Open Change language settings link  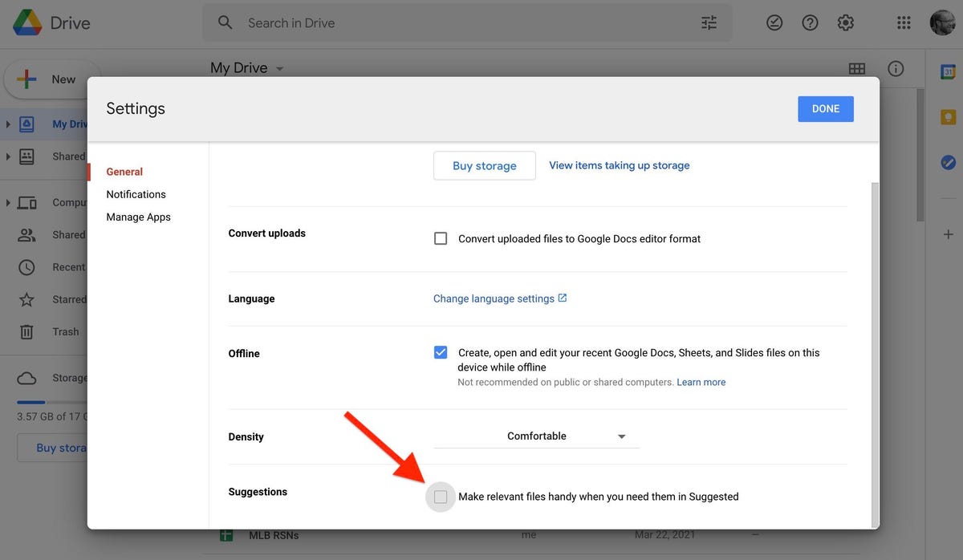coord(500,298)
